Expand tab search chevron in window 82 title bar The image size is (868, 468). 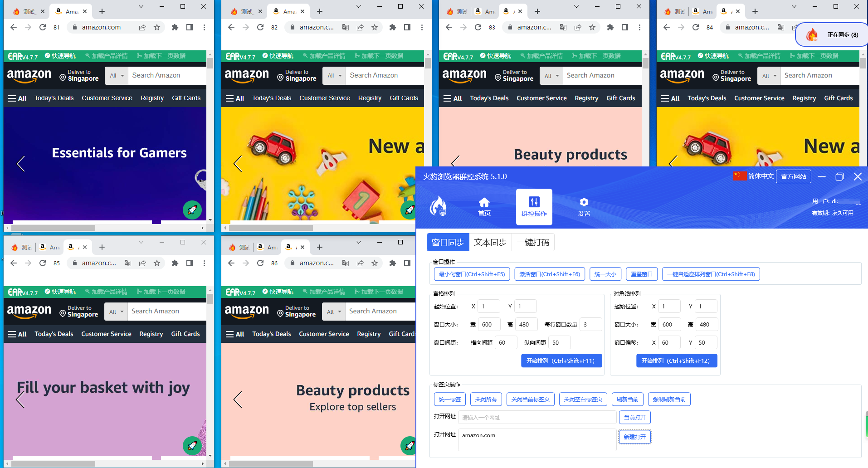(x=358, y=6)
